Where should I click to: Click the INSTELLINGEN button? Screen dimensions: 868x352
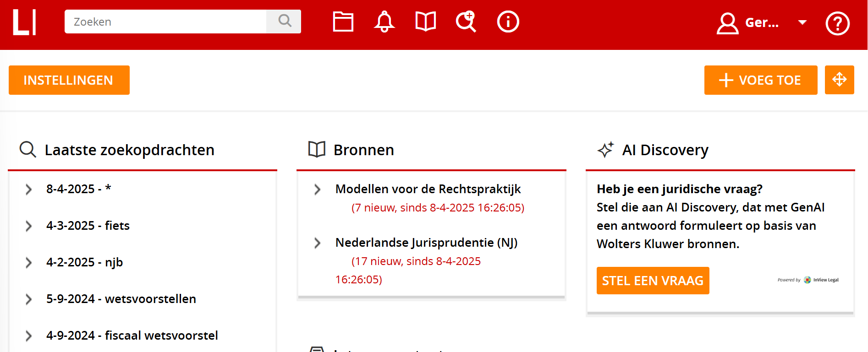(x=69, y=80)
